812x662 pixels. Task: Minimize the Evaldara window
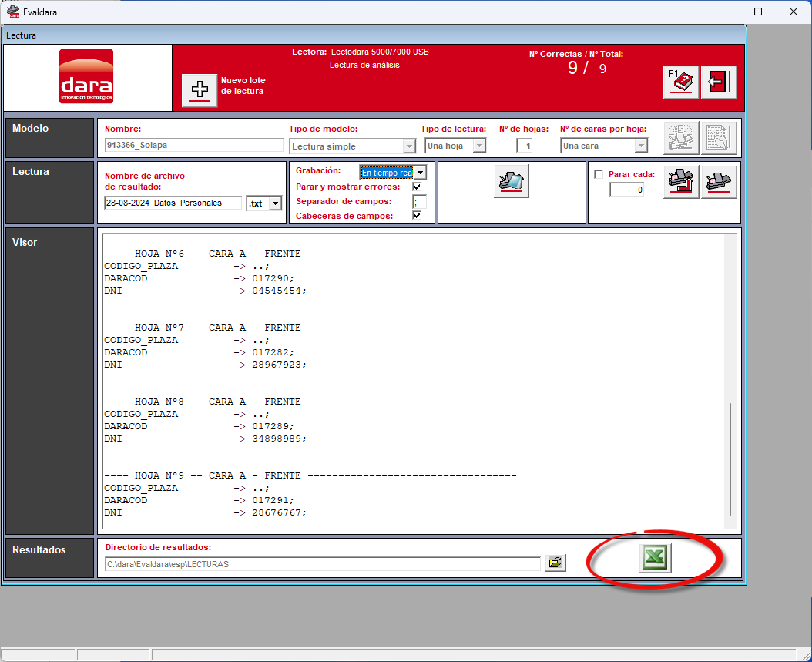(x=723, y=12)
